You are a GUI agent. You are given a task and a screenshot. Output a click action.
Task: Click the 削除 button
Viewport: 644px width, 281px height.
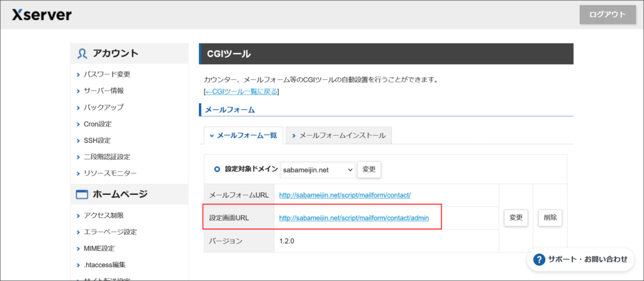[x=550, y=218]
